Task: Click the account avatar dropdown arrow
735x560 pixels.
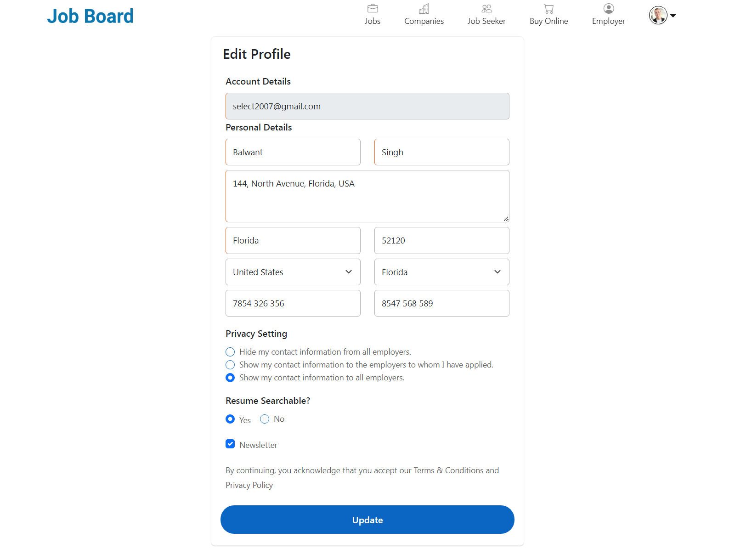Action: point(673,16)
